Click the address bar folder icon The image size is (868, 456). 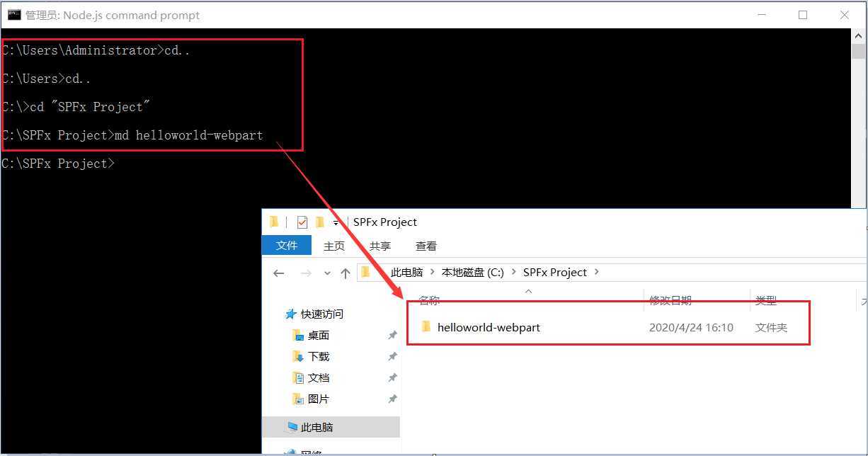(365, 272)
